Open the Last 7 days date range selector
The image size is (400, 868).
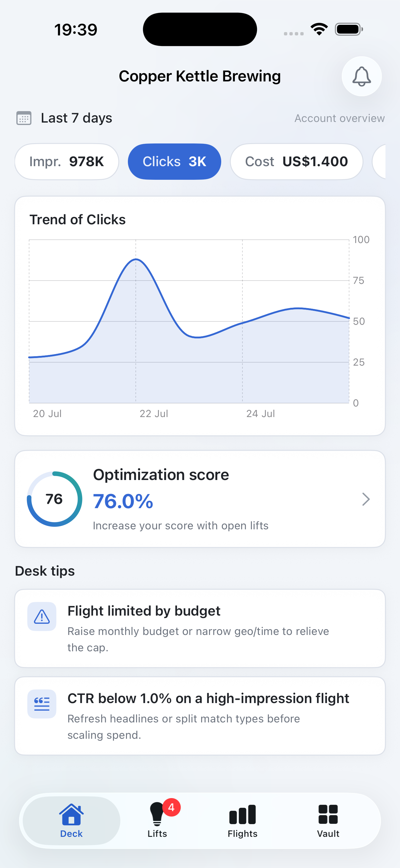tap(65, 118)
